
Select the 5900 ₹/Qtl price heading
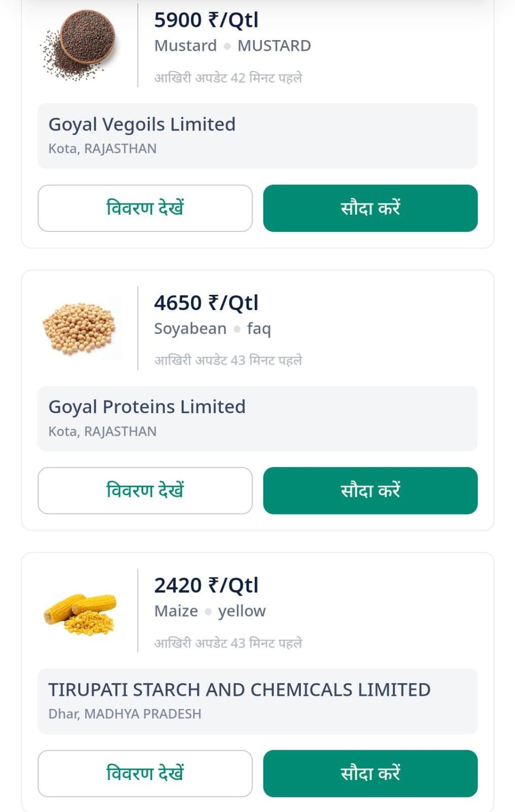pyautogui.click(x=207, y=20)
